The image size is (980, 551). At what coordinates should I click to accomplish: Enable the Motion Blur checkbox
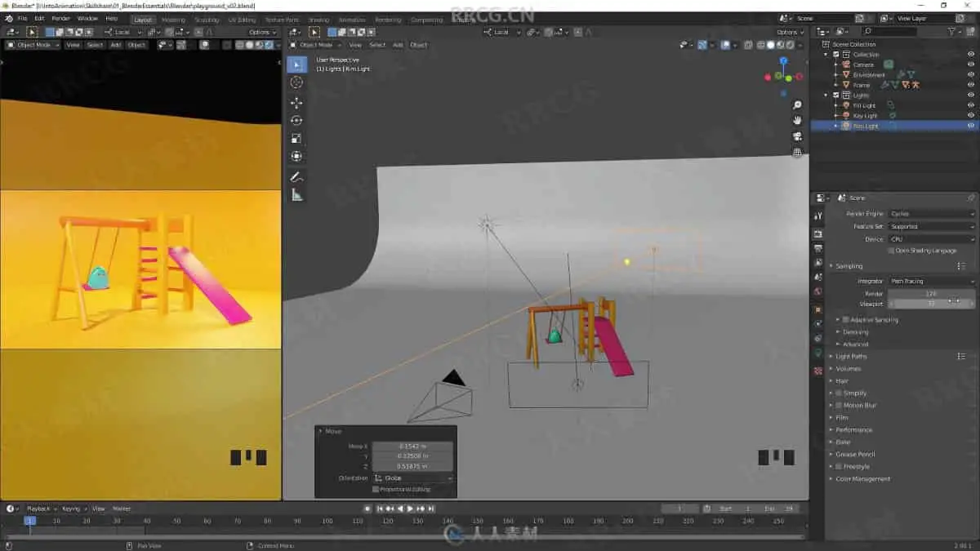[839, 405]
